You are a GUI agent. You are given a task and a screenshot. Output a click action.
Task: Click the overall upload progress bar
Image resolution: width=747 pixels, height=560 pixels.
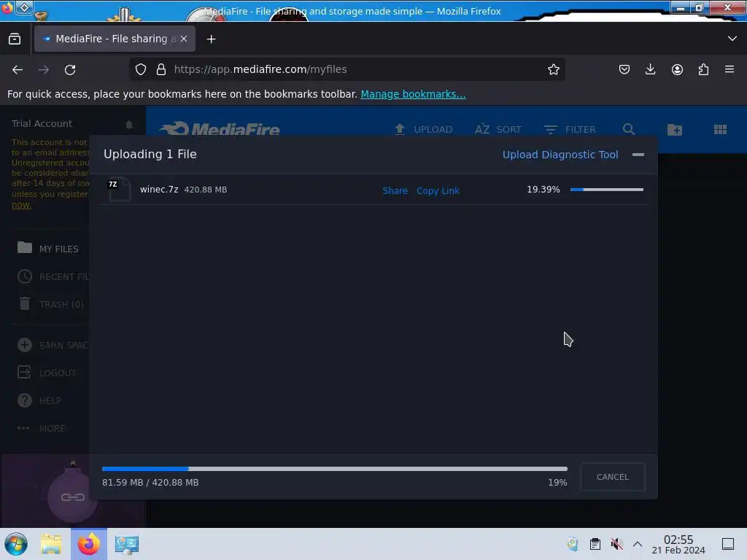tap(334, 469)
